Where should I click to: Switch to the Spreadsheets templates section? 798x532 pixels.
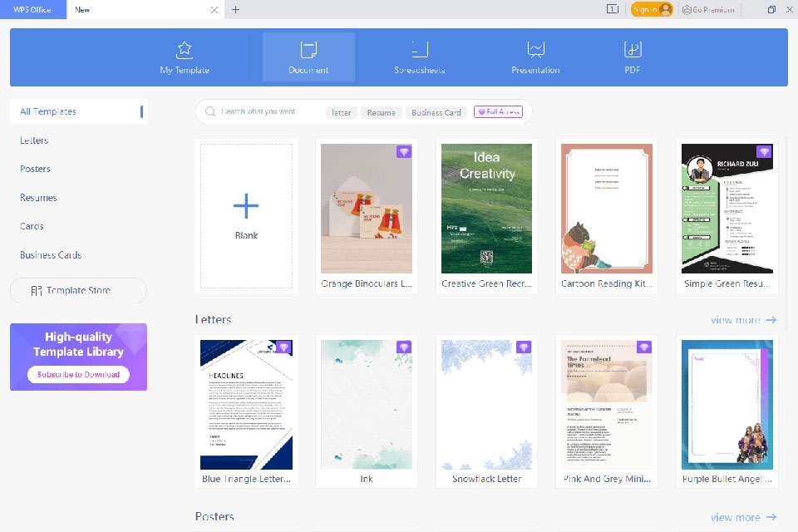tap(419, 57)
